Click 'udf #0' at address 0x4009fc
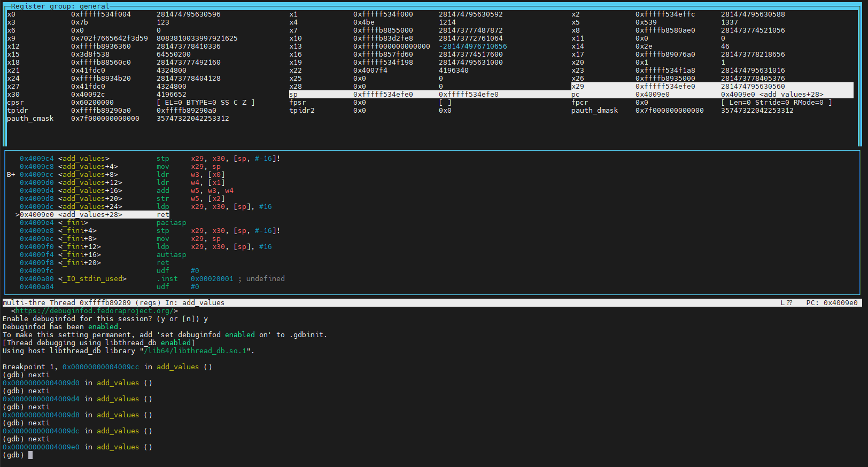 (x=177, y=271)
